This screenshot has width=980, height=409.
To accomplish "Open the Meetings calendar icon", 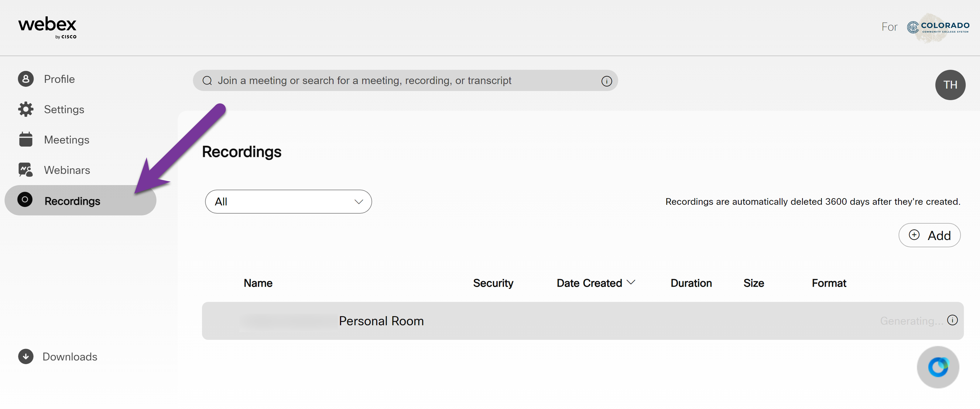I will click(x=25, y=140).
